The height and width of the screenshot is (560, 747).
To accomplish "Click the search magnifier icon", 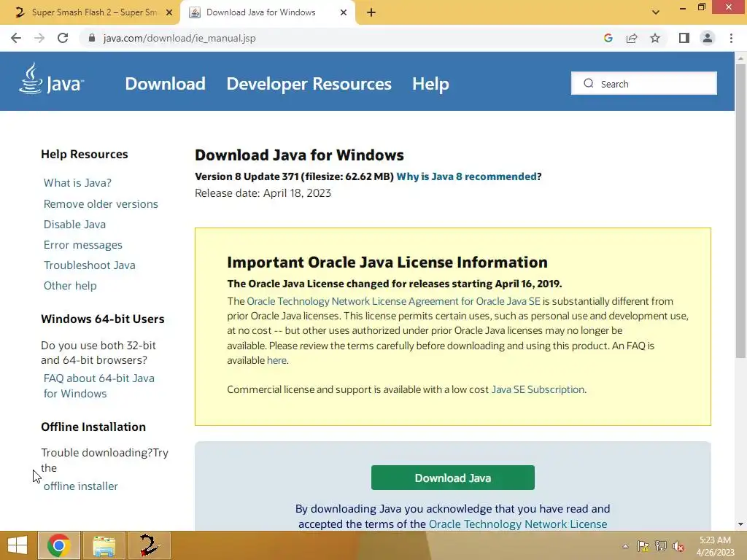I will 589,83.
